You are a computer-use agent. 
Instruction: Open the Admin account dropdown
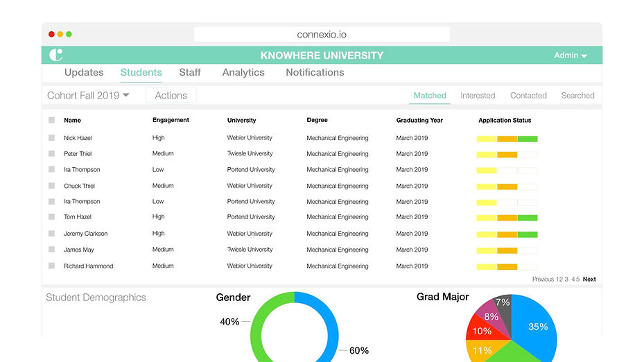(571, 55)
